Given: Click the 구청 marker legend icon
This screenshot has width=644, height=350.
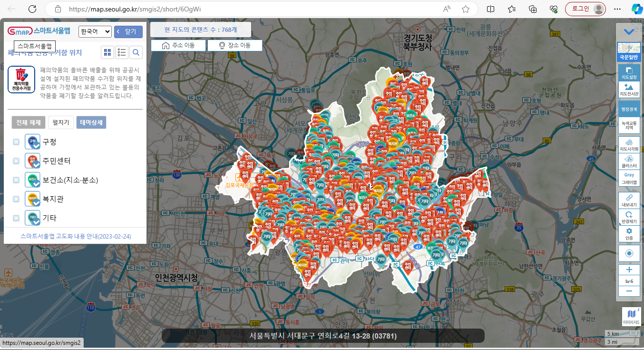Looking at the screenshot, I should (32, 142).
